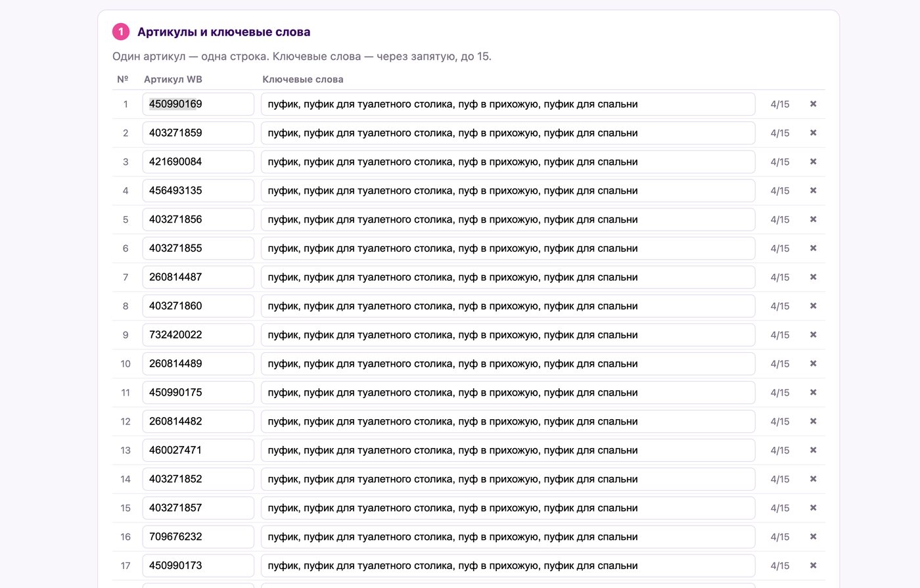Click the hint text 'Один артикул — одна строка'
The image size is (920, 588).
189,57
